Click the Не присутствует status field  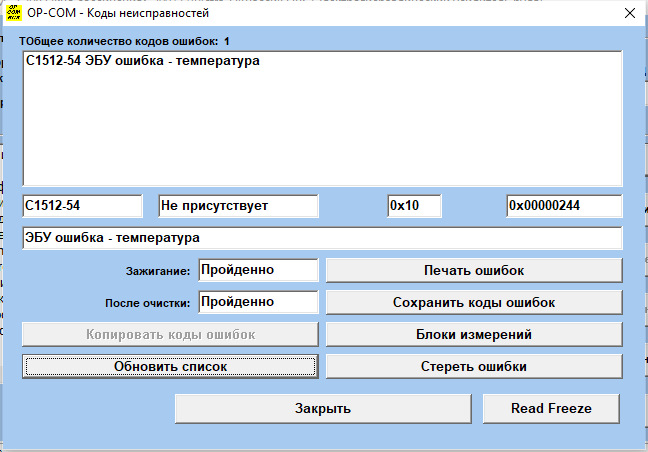(238, 206)
